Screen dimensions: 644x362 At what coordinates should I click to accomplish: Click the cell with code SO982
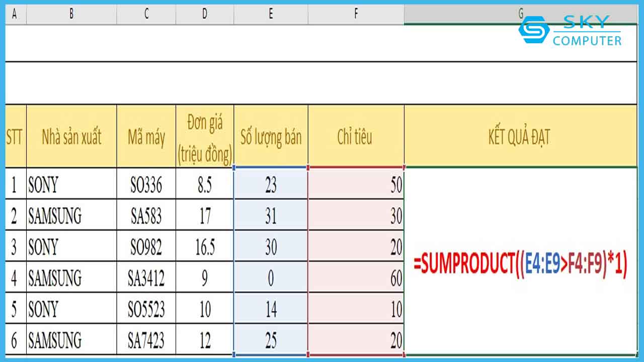coord(146,246)
